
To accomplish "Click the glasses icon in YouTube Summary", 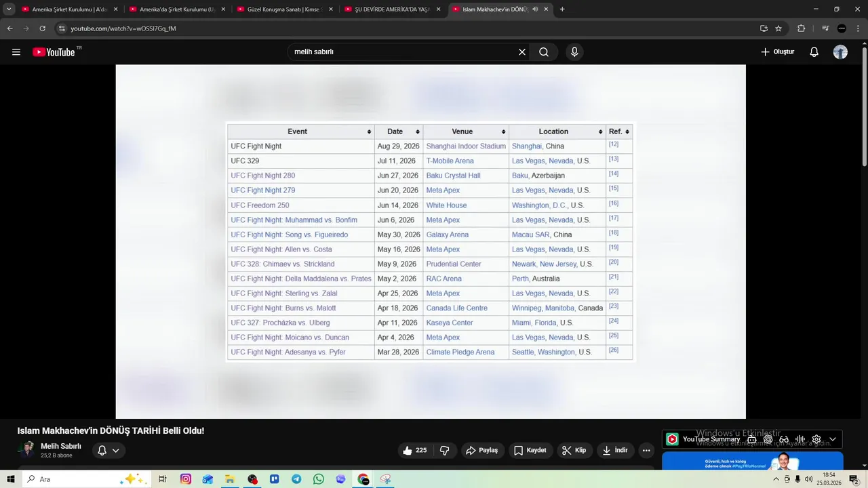I will click(x=784, y=439).
